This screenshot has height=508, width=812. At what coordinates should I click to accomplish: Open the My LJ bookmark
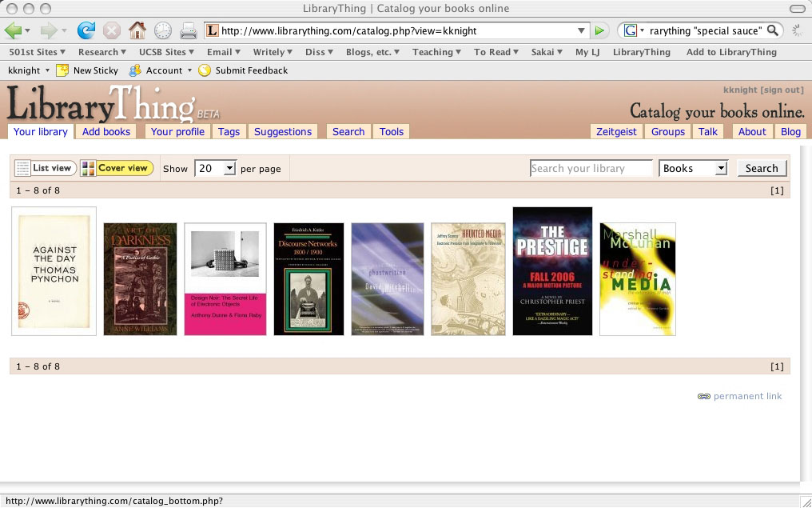coord(587,52)
